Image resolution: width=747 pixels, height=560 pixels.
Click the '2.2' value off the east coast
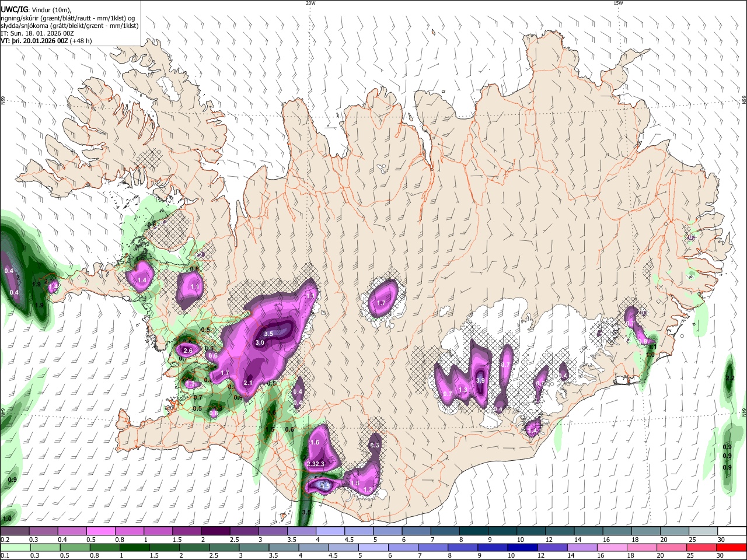click(729, 379)
